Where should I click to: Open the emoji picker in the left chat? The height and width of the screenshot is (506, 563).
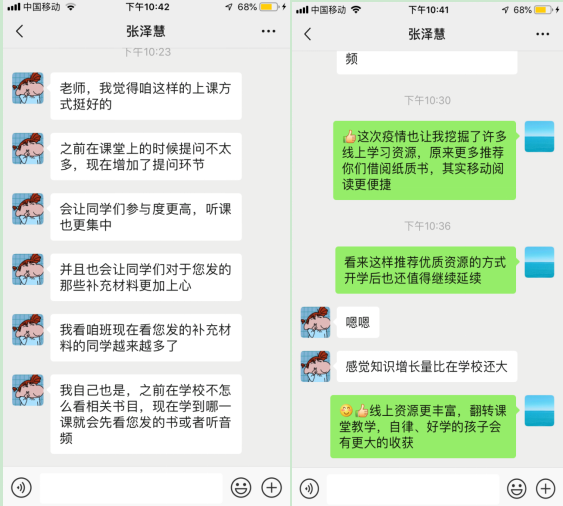coord(241,487)
